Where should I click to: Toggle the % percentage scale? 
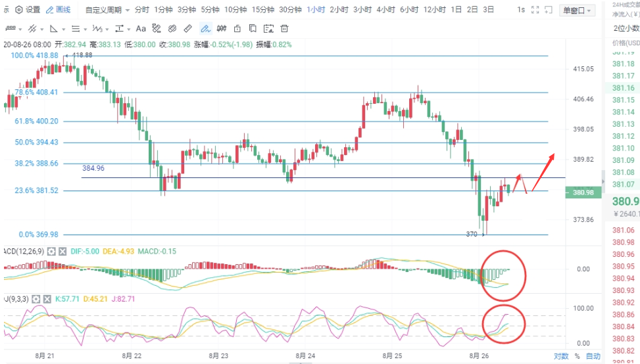tap(578, 356)
